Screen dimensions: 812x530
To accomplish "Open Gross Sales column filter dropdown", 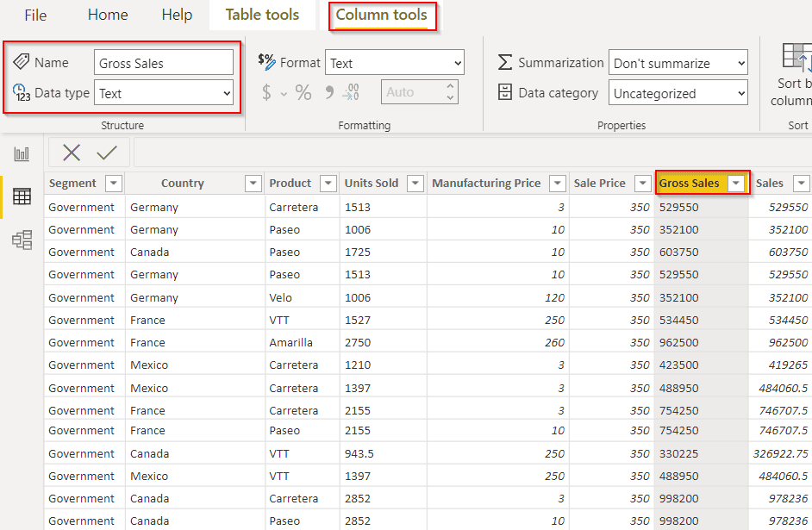I will [x=736, y=184].
